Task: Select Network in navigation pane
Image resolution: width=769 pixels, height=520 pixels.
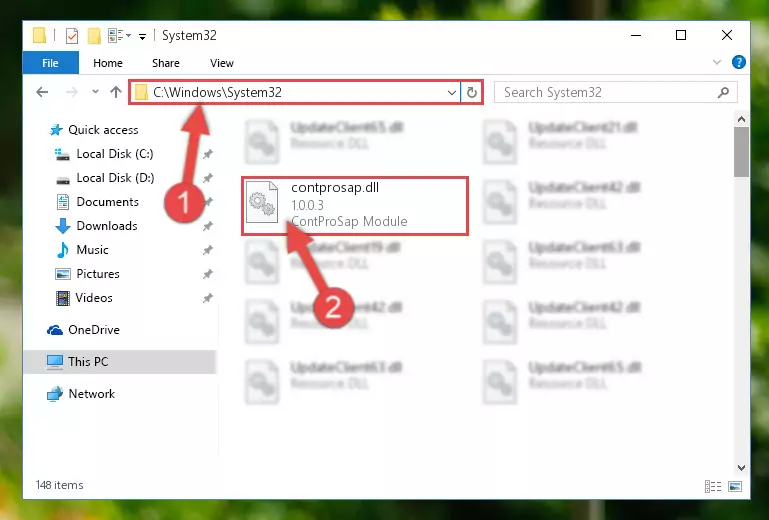Action: [x=92, y=394]
